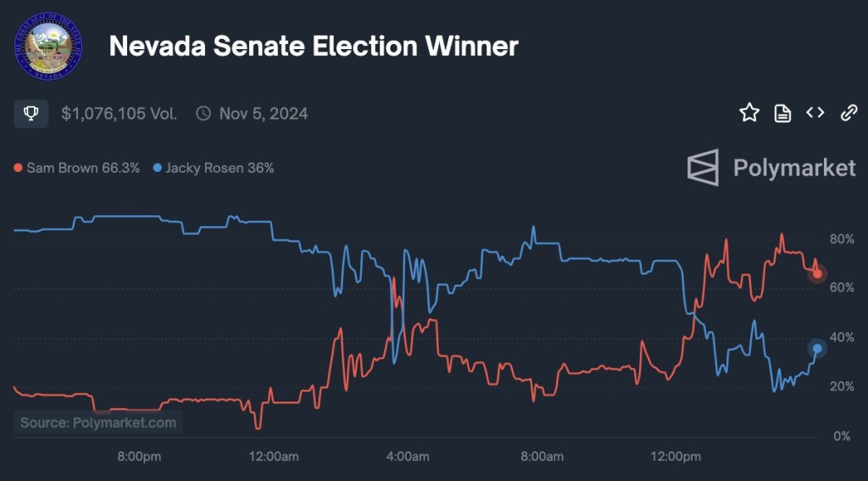Viewport: 868px width, 481px height.
Task: Favorite this market with the star icon
Action: pyautogui.click(x=749, y=113)
